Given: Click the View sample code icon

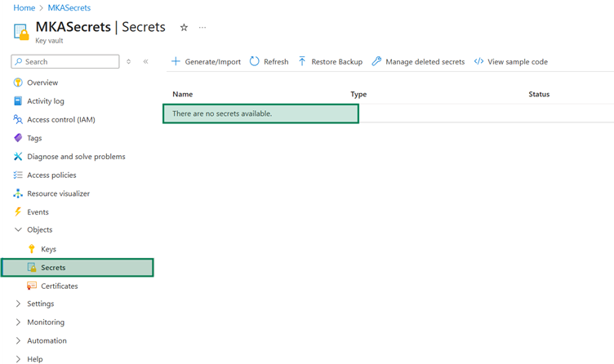Looking at the screenshot, I should pyautogui.click(x=479, y=61).
